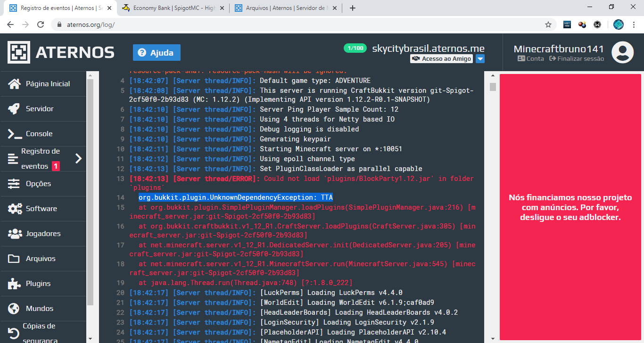This screenshot has height=343, width=644.
Task: Click the address bar URL field
Action: pos(302,24)
